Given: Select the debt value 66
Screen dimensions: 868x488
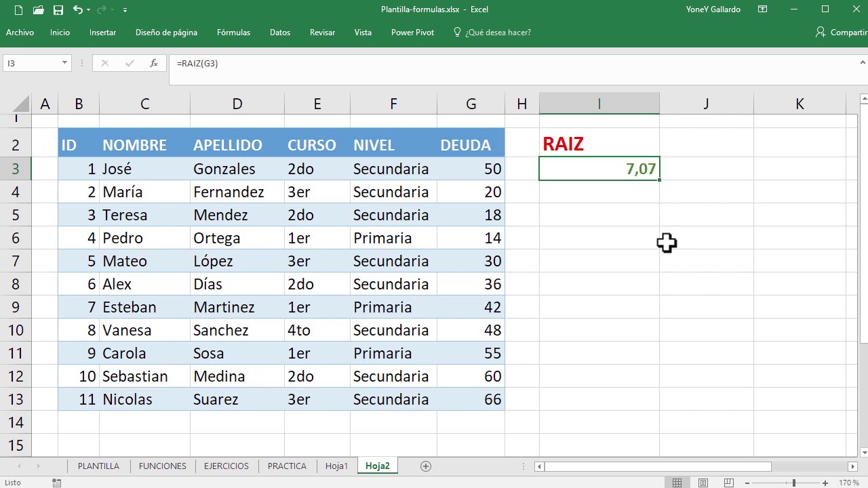Looking at the screenshot, I should pos(471,399).
